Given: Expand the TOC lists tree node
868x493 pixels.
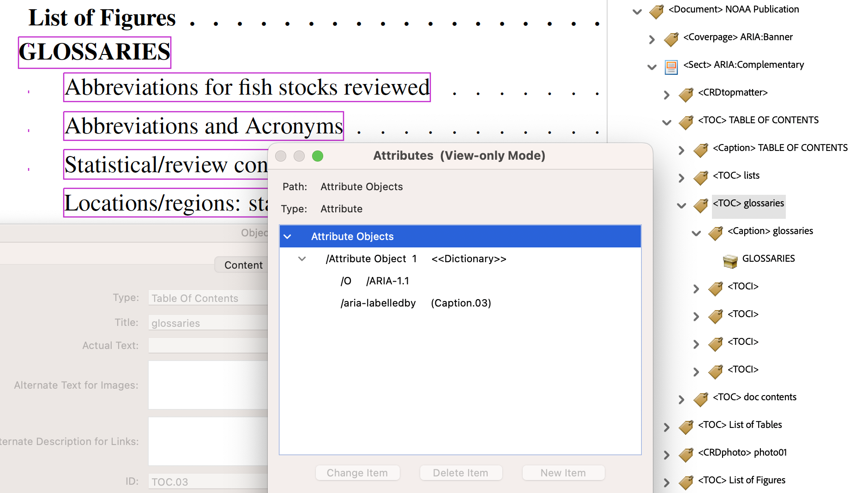Looking at the screenshot, I should pos(681,178).
